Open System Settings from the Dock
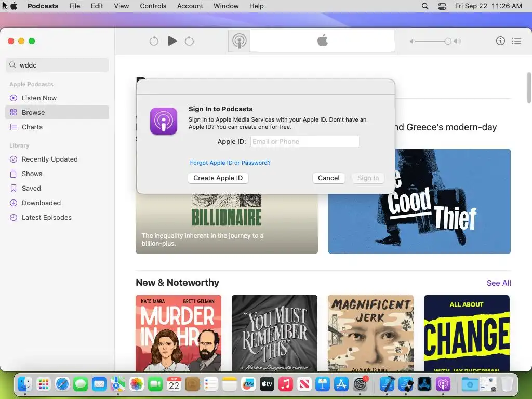532x399 pixels. [x=360, y=384]
